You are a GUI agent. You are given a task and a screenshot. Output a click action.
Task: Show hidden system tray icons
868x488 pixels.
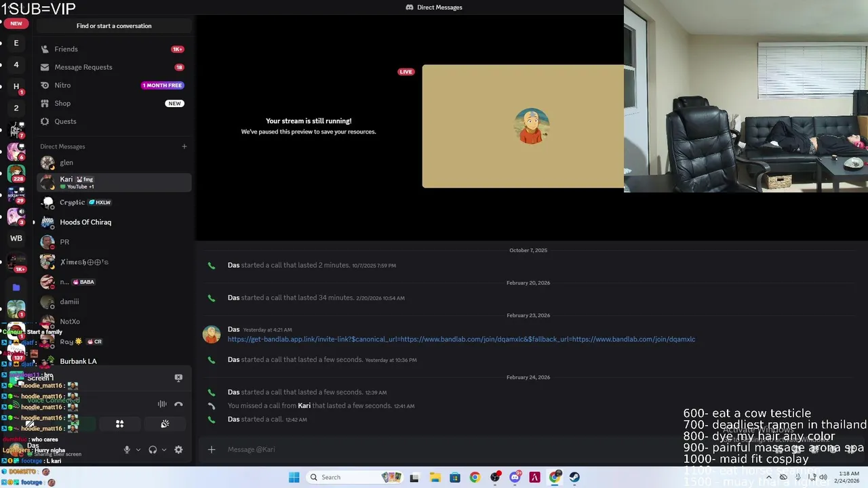[768, 477]
